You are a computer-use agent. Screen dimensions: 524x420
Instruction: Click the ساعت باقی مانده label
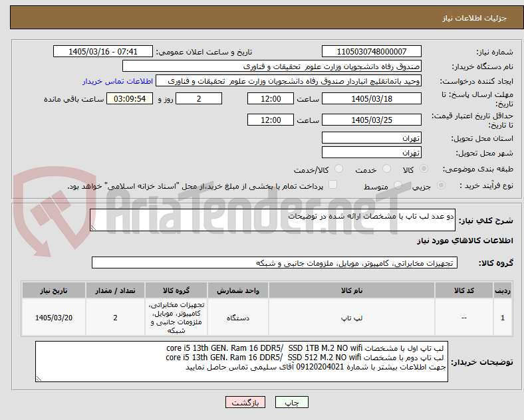pos(74,99)
